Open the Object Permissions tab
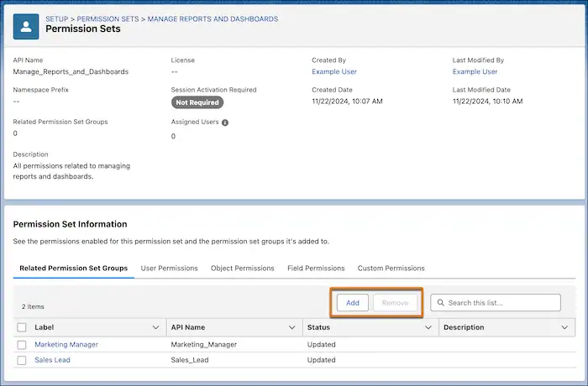The width and height of the screenshot is (588, 386). (242, 269)
